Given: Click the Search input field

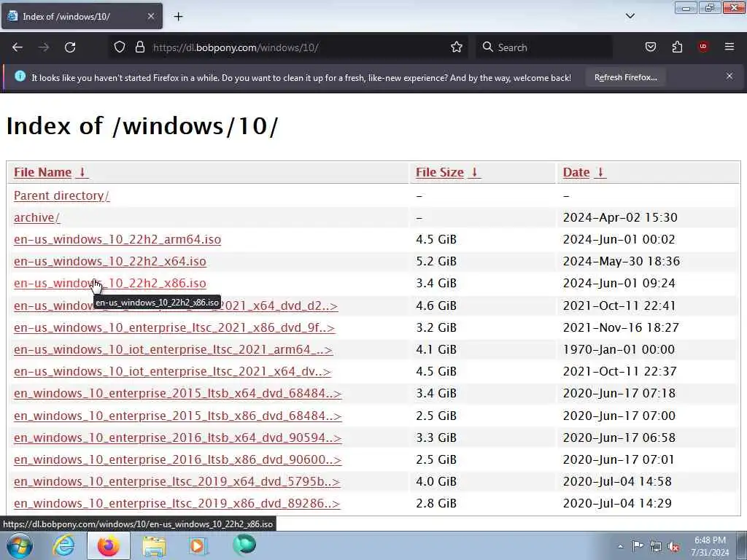Looking at the screenshot, I should [x=543, y=47].
